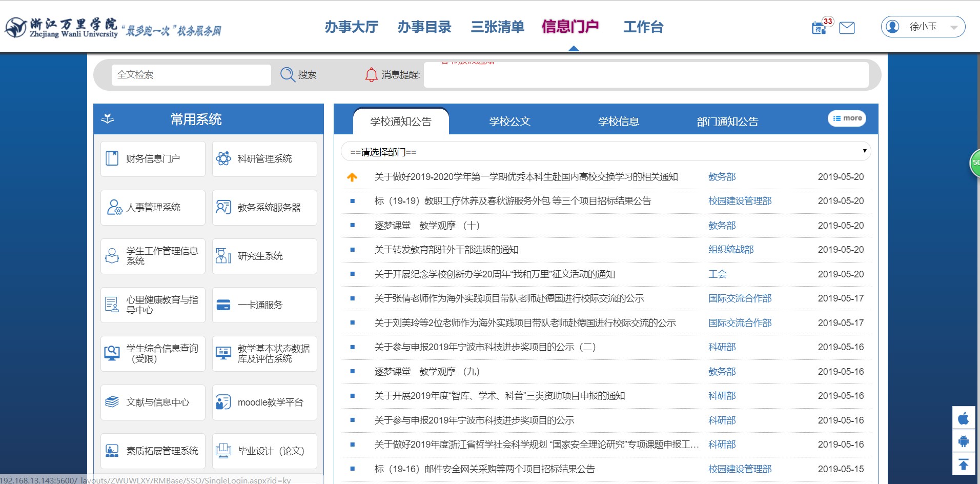The width and height of the screenshot is (980, 484).
Task: Focus the 全文检索 search input field
Action: [x=191, y=75]
